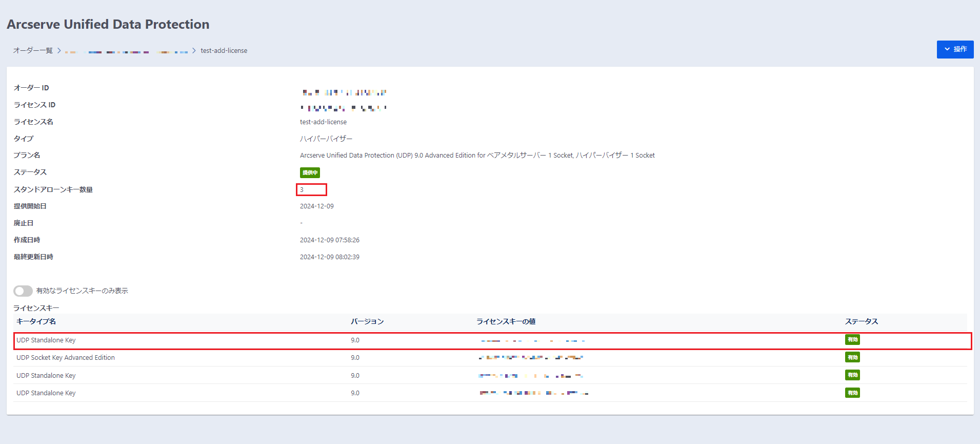This screenshot has width=980, height=444.
Task: Click the バージョン column header
Action: pos(367,321)
